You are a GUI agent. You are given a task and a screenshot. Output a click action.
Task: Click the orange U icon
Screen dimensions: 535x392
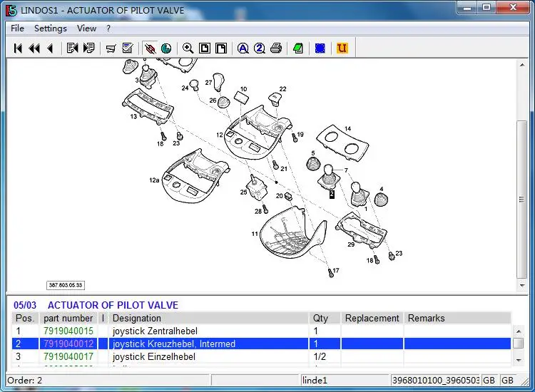(x=342, y=48)
